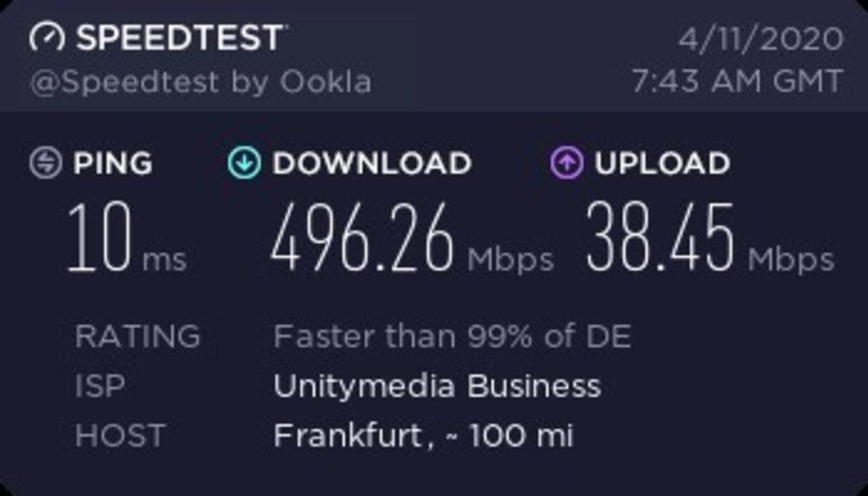The width and height of the screenshot is (868, 496).
Task: Select the PING label
Action: click(113, 163)
